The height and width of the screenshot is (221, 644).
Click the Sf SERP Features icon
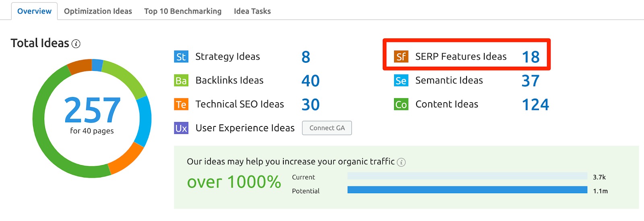pyautogui.click(x=401, y=57)
